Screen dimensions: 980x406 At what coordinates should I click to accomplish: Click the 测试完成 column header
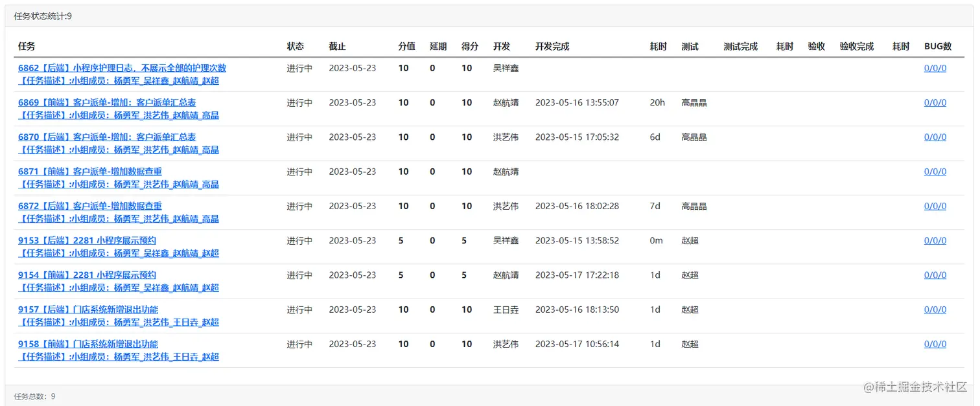click(x=741, y=47)
